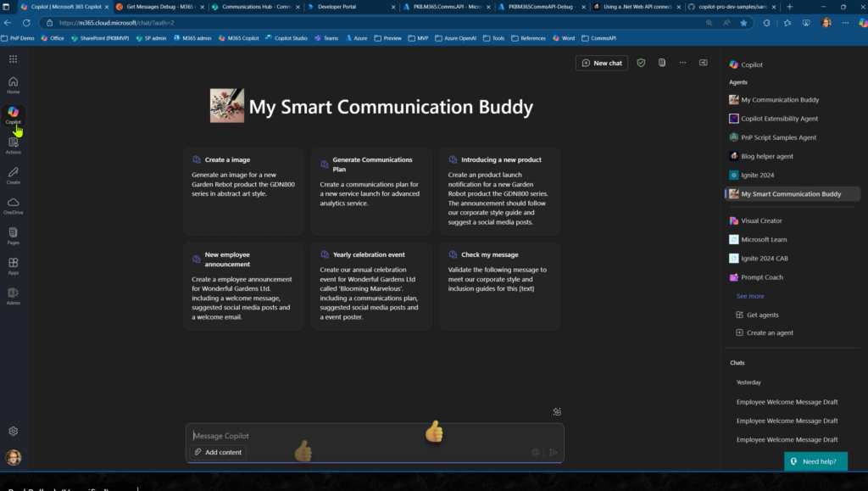
Task: Click Add content button
Action: point(218,452)
